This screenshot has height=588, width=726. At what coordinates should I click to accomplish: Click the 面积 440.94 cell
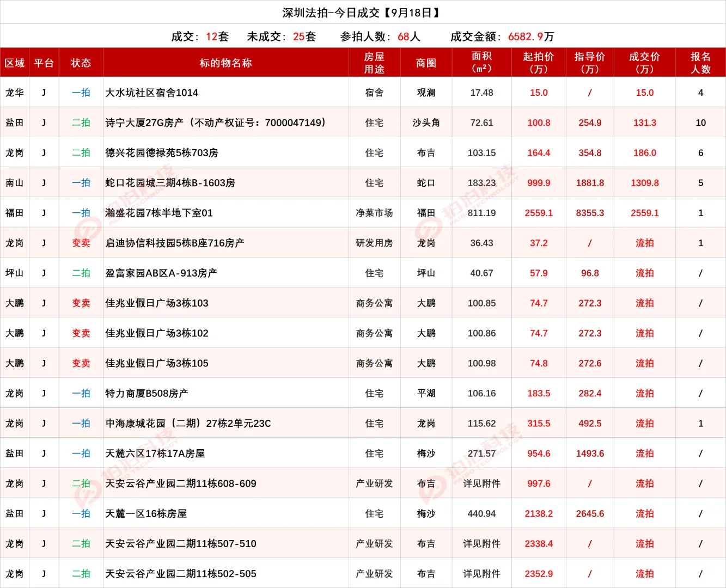(482, 513)
